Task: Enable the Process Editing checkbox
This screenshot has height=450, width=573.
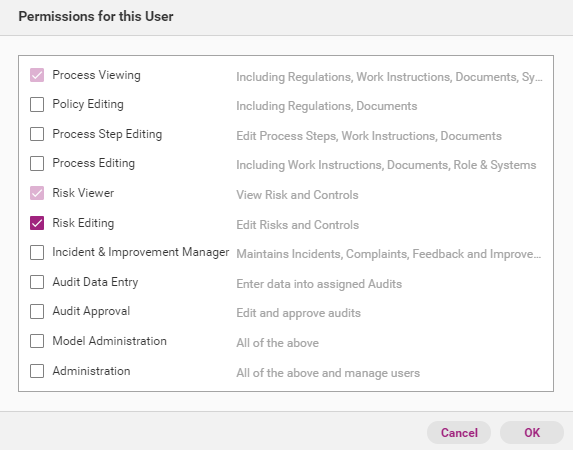Action: (x=37, y=163)
